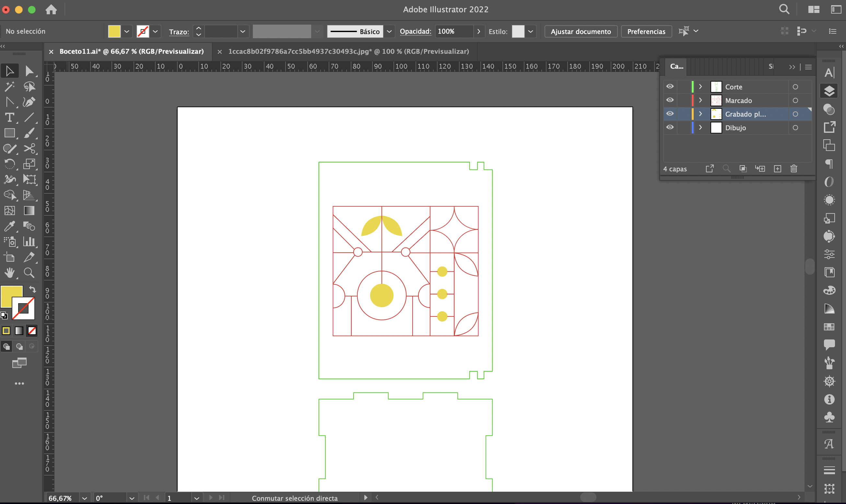Hide the Corte layer

pos(670,86)
